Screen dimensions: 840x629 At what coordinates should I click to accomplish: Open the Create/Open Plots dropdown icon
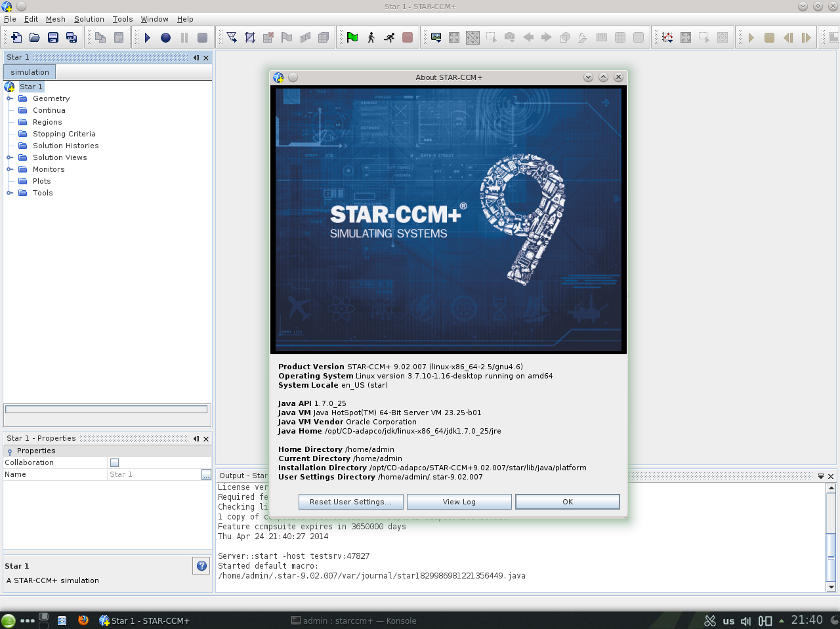(x=667, y=37)
